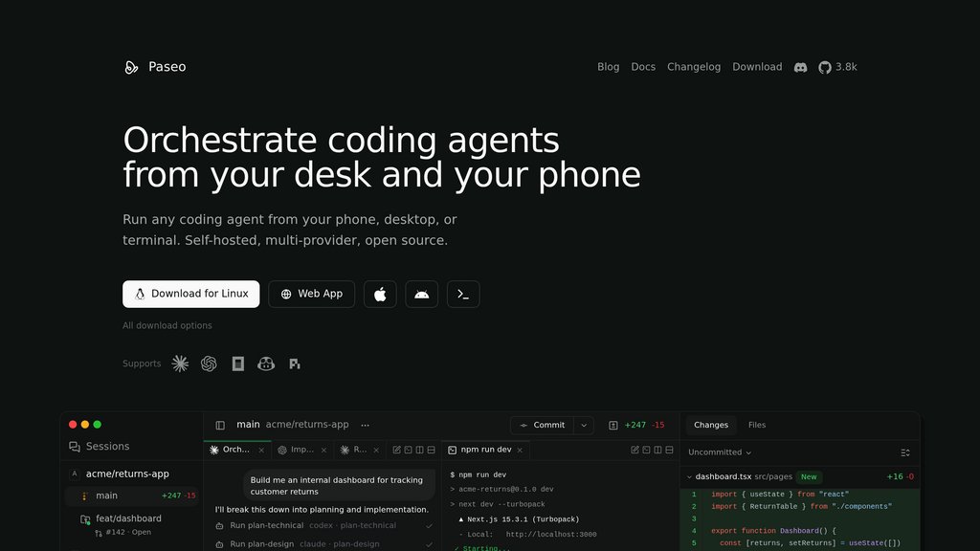Click the Discord icon in the header
This screenshot has height=551, width=980.
(x=801, y=67)
